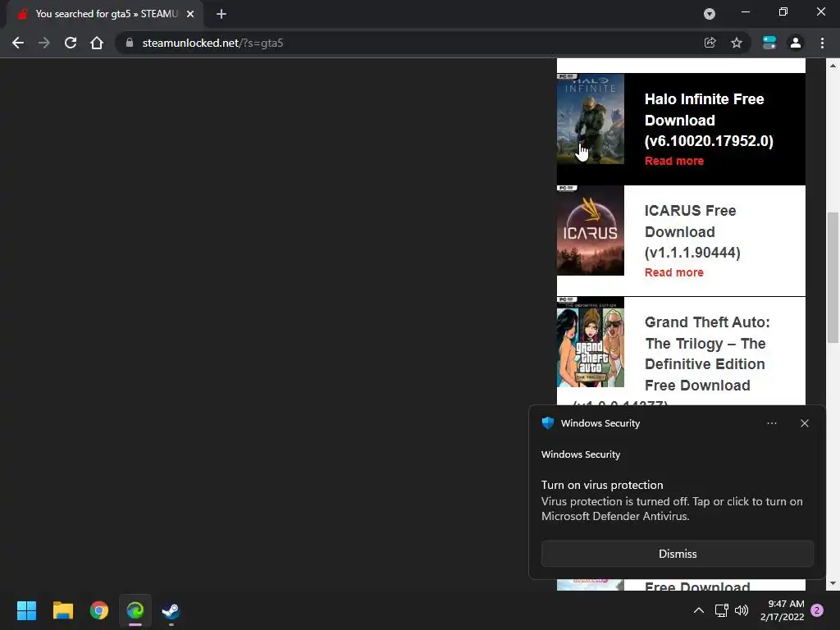
Task: Open the notification center badge showing 2
Action: [817, 610]
